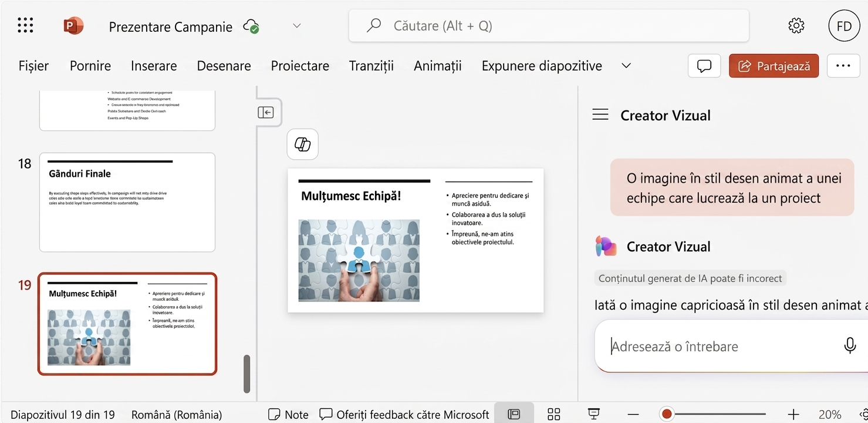The width and height of the screenshot is (868, 423).
Task: Click bullet Împreună, ne-am atins obiectivele
Action: pyautogui.click(x=482, y=238)
